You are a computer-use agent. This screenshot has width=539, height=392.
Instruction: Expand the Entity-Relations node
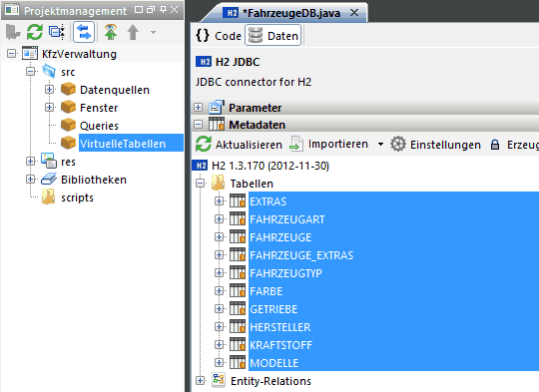click(x=200, y=380)
